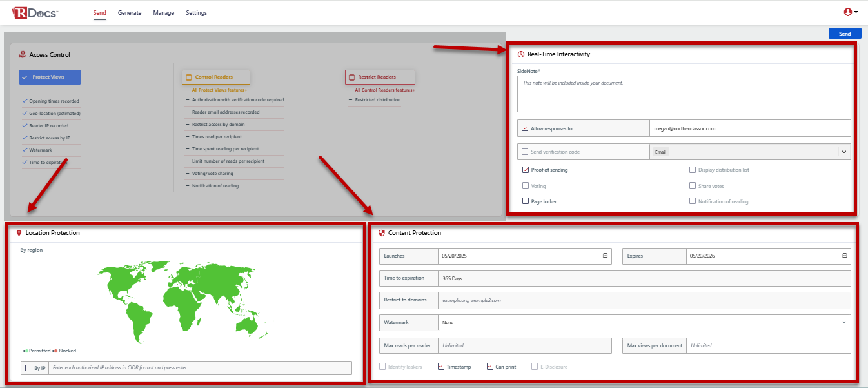Open the verification code Email dropdown
The width and height of the screenshot is (868, 388).
(843, 152)
